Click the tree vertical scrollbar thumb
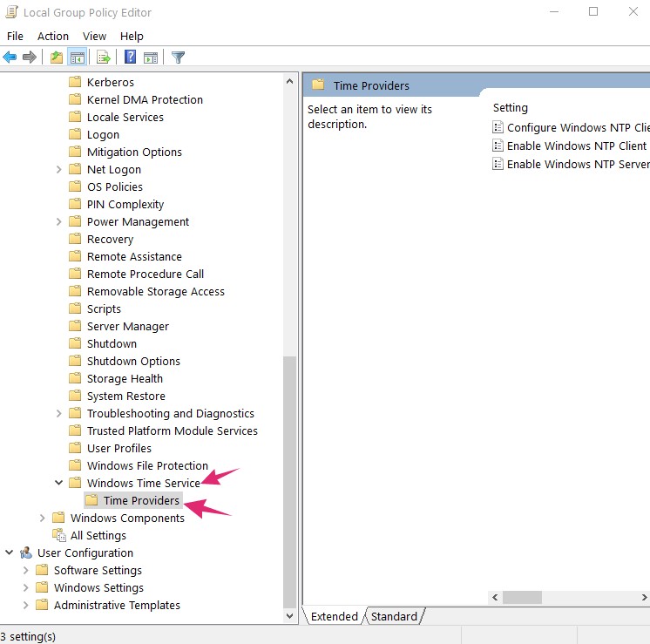This screenshot has width=650, height=644. click(290, 482)
